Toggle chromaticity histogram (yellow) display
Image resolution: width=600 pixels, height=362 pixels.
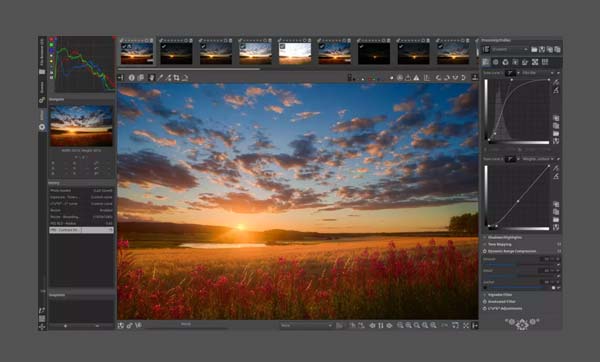coord(51,61)
